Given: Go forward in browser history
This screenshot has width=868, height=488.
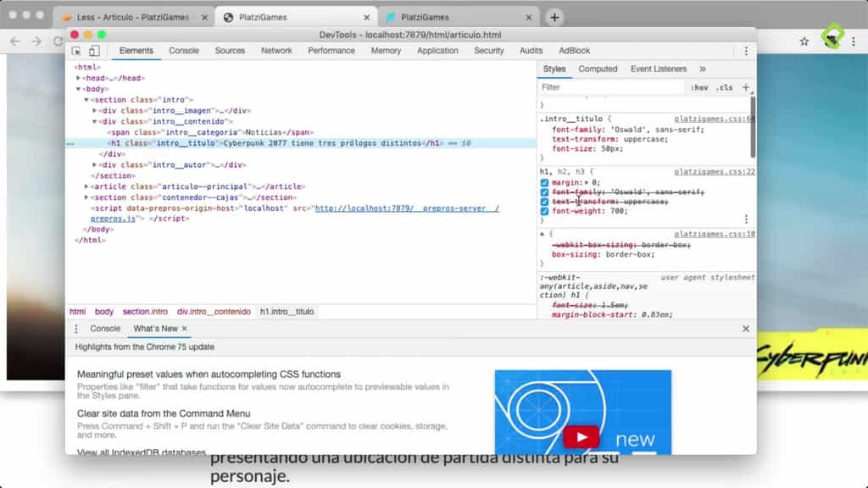Looking at the screenshot, I should 36,41.
